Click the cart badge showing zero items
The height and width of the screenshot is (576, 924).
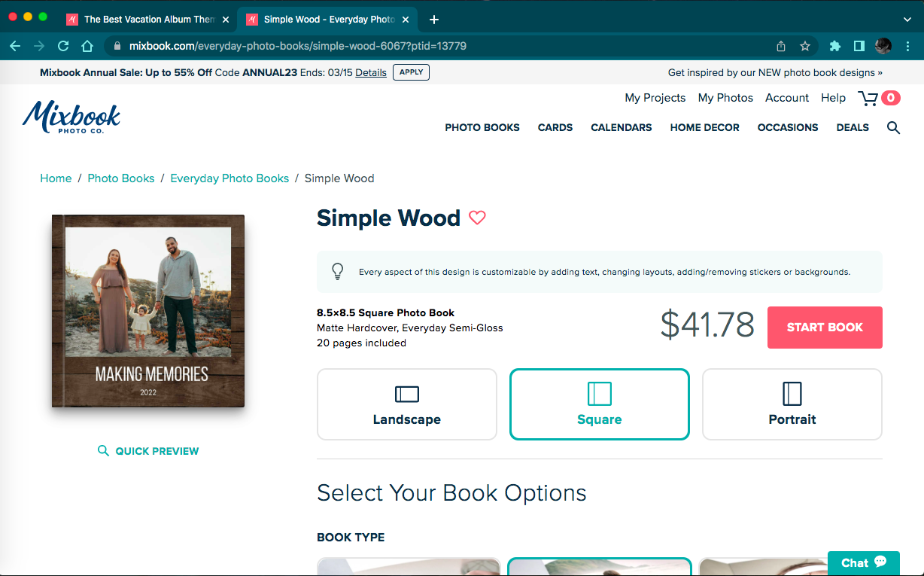click(x=889, y=98)
